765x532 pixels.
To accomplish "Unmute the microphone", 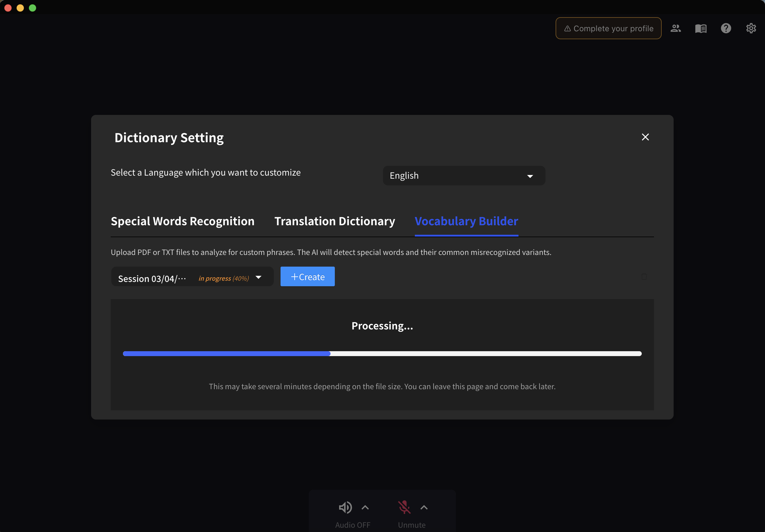I will click(x=404, y=507).
